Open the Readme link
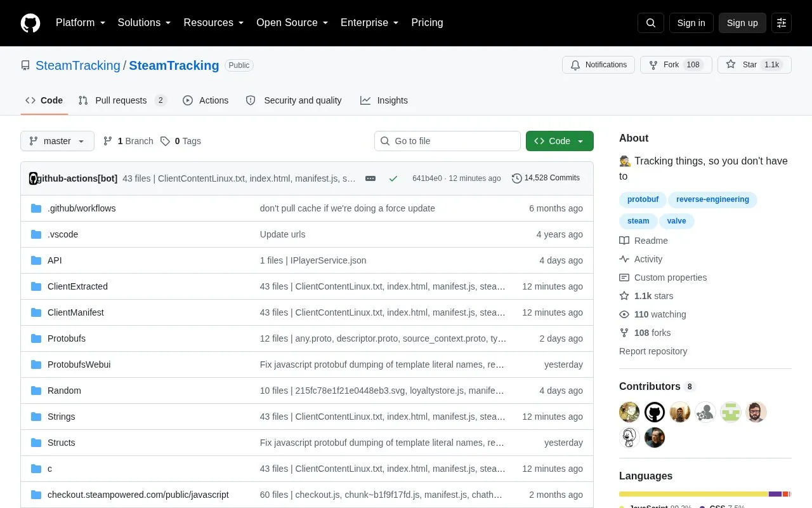This screenshot has height=508, width=812. [644, 241]
